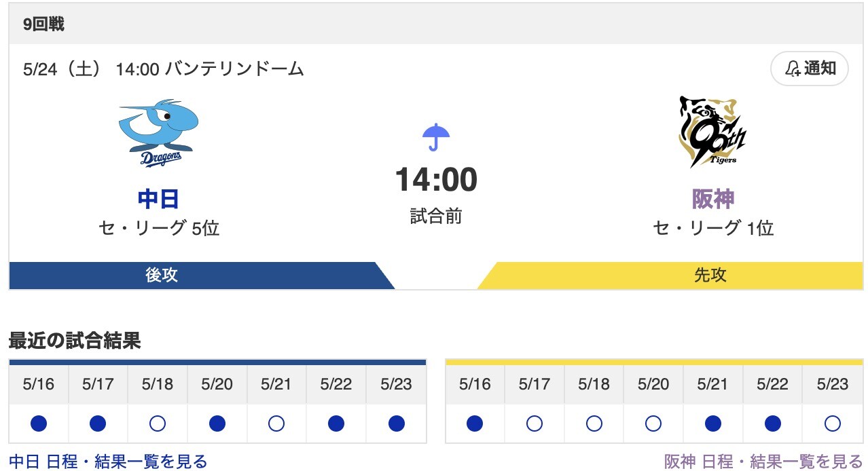Open the 5/20 column in Chunichi's results
Viewport: 868px width, 471px height.
(x=217, y=383)
